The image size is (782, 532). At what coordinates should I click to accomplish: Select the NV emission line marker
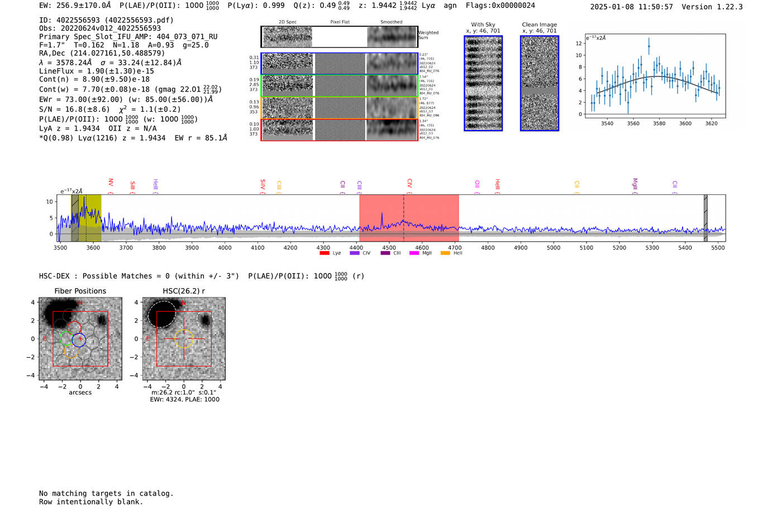[111, 186]
